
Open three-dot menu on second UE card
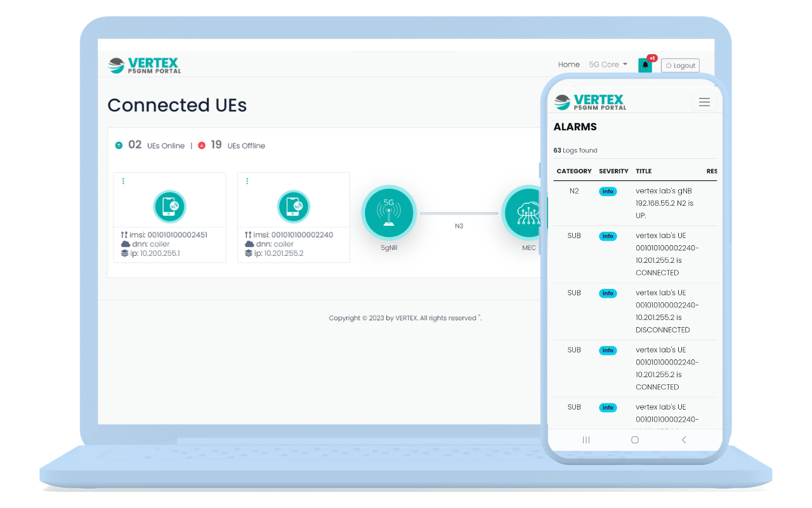coord(247,181)
